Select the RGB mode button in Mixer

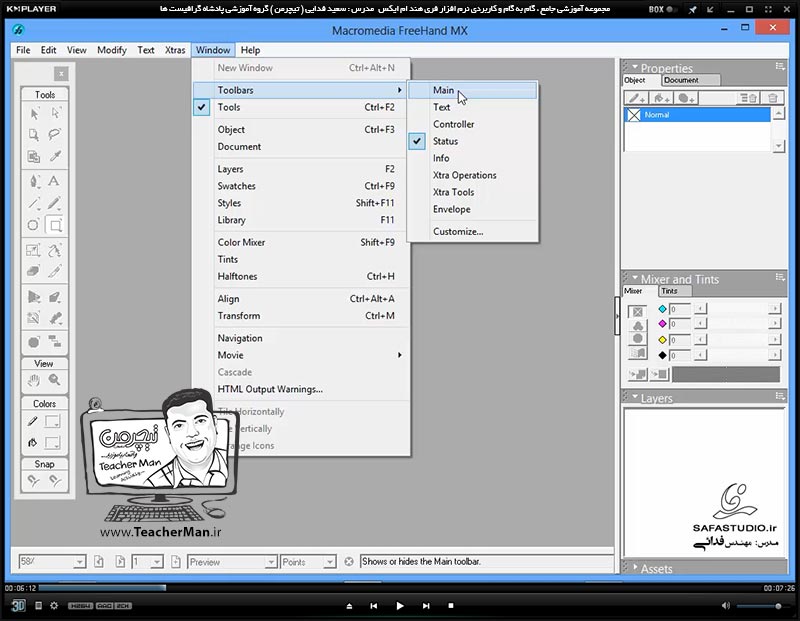(637, 326)
